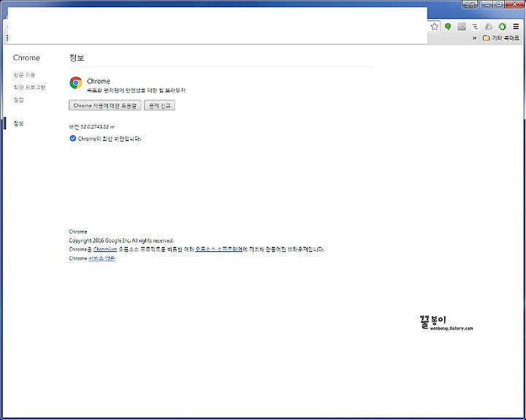Click the Chrome user profile button in title bar
Screen dimensions: 526x420
click(x=470, y=4)
